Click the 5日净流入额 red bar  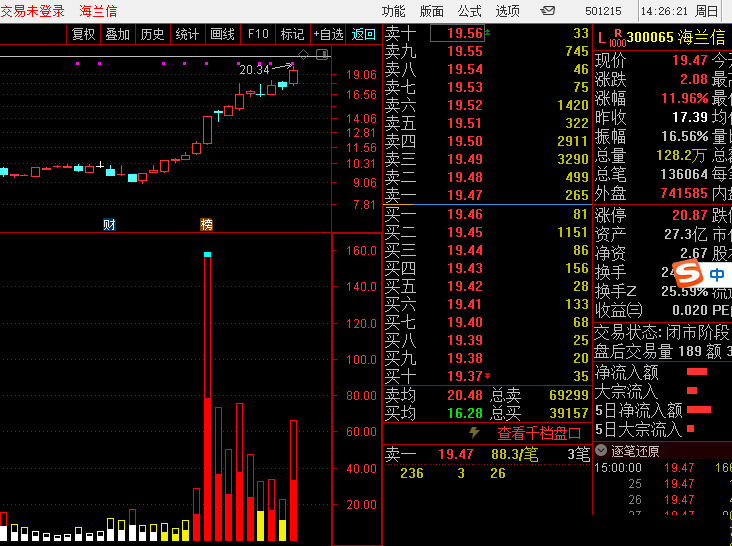699,409
